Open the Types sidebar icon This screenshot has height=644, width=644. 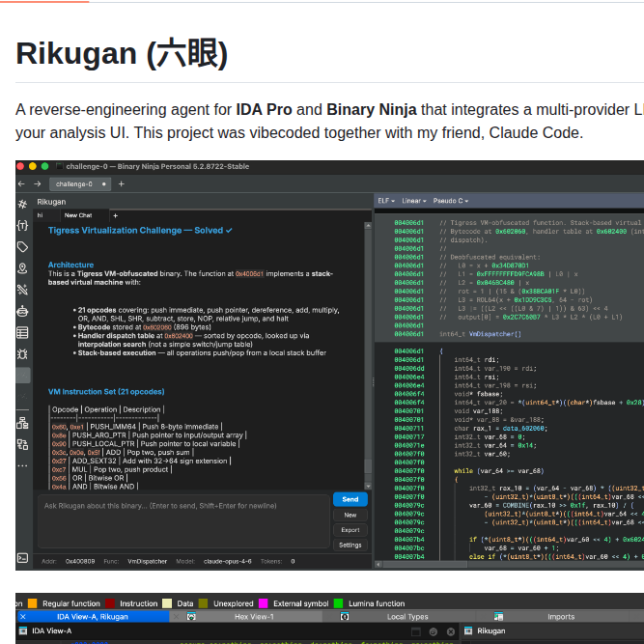pyautogui.click(x=22, y=225)
